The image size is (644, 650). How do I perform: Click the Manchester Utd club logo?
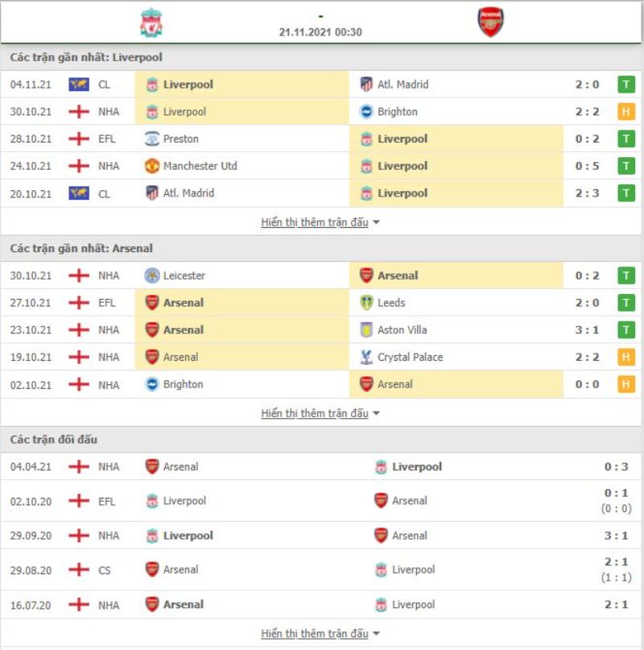point(152,166)
